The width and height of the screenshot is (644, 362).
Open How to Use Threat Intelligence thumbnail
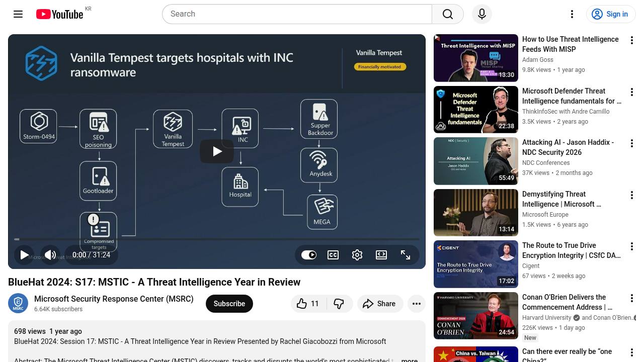pyautogui.click(x=476, y=58)
